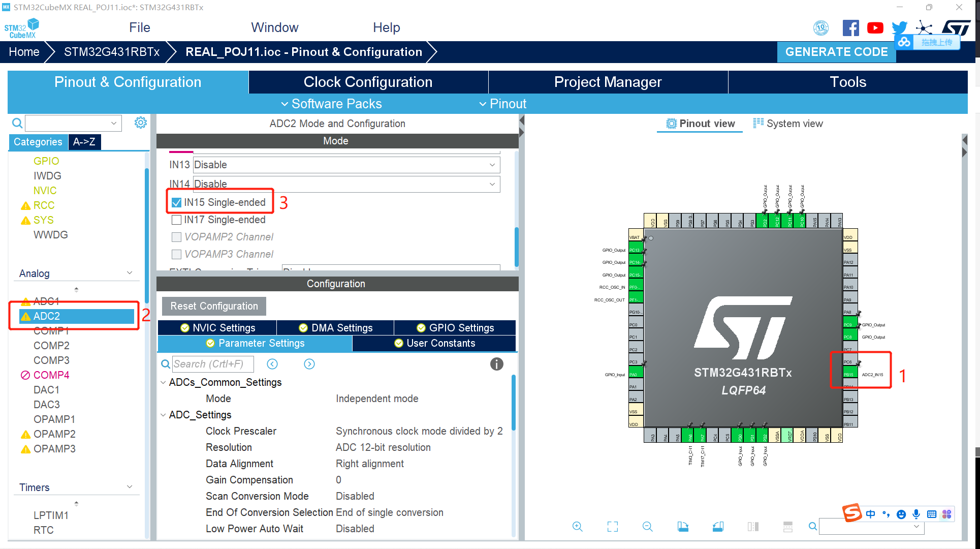Switch to System view
This screenshot has height=549, width=980.
click(788, 124)
